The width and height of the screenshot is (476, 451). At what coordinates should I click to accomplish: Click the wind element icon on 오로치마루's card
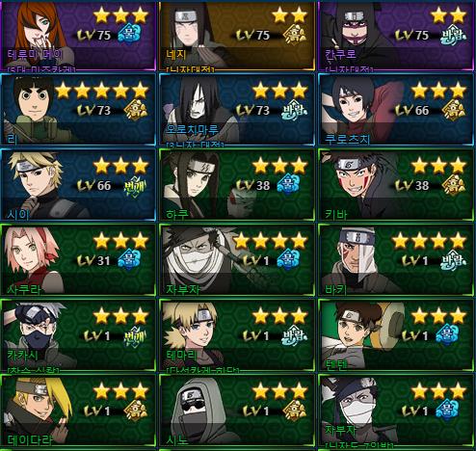point(294,110)
